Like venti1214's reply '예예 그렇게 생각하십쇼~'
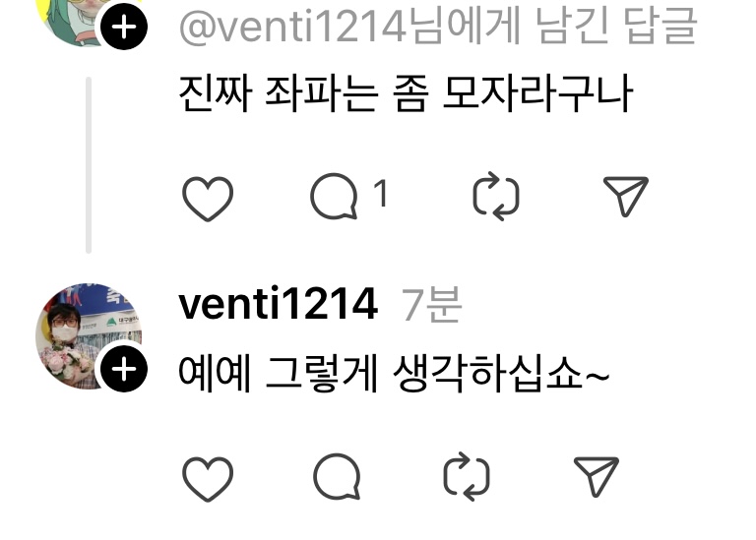The width and height of the screenshot is (756, 540). click(x=208, y=478)
